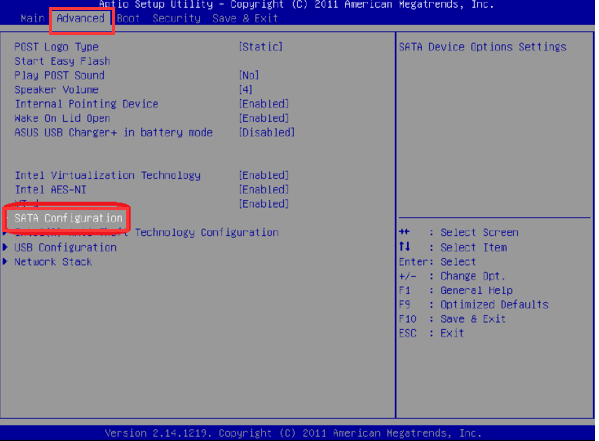Enable ASUS USB Charger+ Disabled value
This screenshot has width=599, height=441.
pyautogui.click(x=267, y=133)
